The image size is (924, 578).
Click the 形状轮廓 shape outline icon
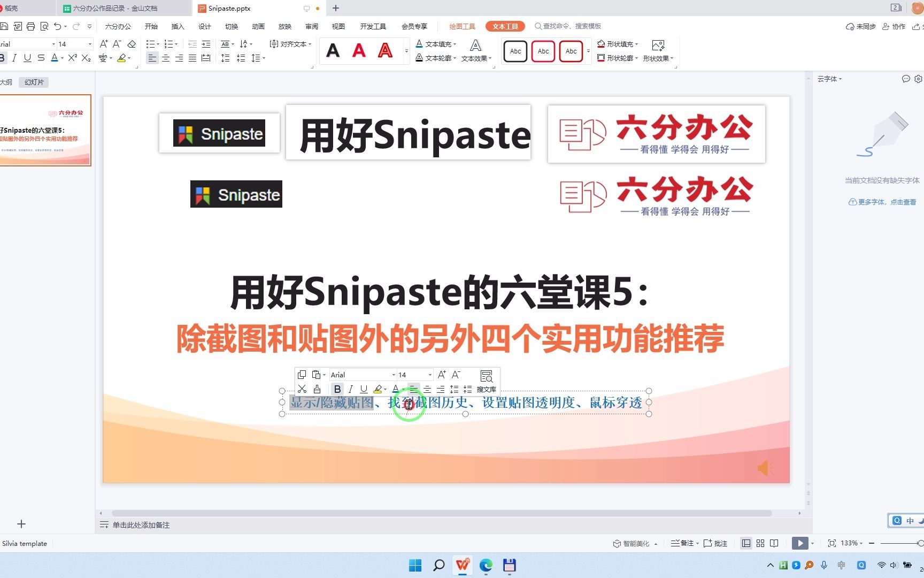(x=601, y=58)
